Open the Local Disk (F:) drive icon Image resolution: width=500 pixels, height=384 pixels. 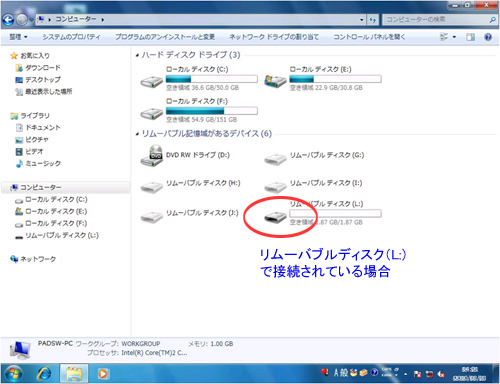[x=152, y=114]
